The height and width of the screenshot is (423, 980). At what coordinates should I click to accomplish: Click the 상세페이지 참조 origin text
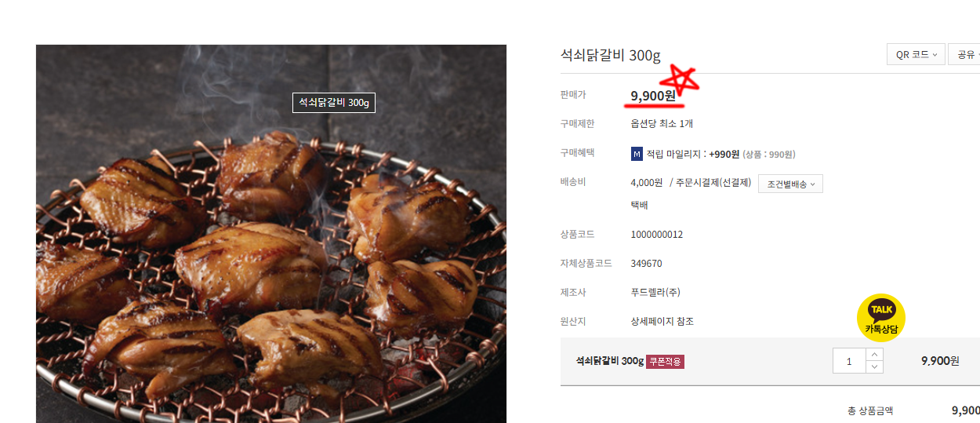point(662,321)
